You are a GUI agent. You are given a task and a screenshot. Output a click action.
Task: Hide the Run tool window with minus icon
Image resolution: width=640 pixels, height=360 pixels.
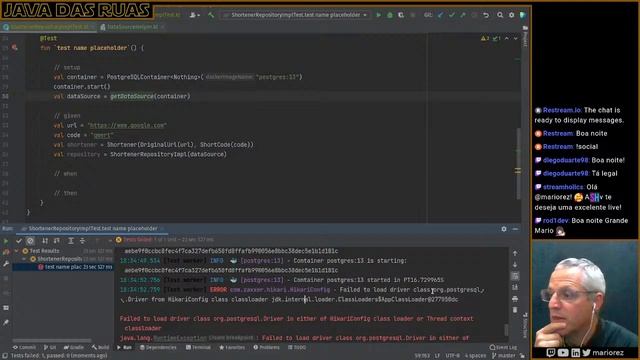tap(516, 229)
